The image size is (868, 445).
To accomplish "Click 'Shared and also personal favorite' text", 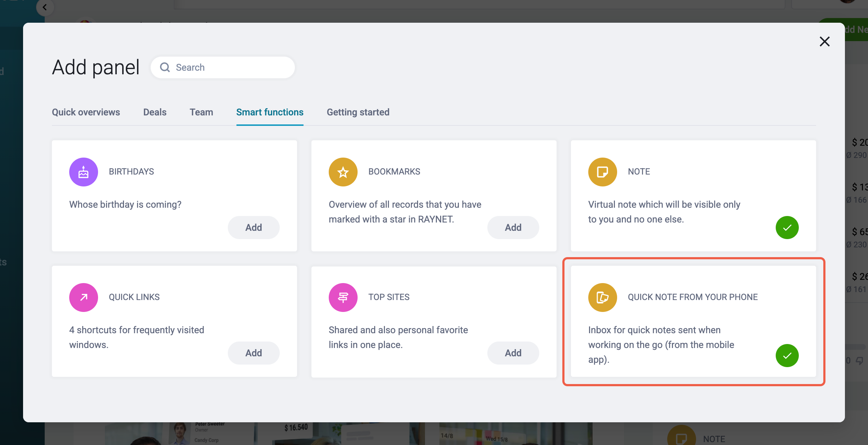I will point(398,337).
